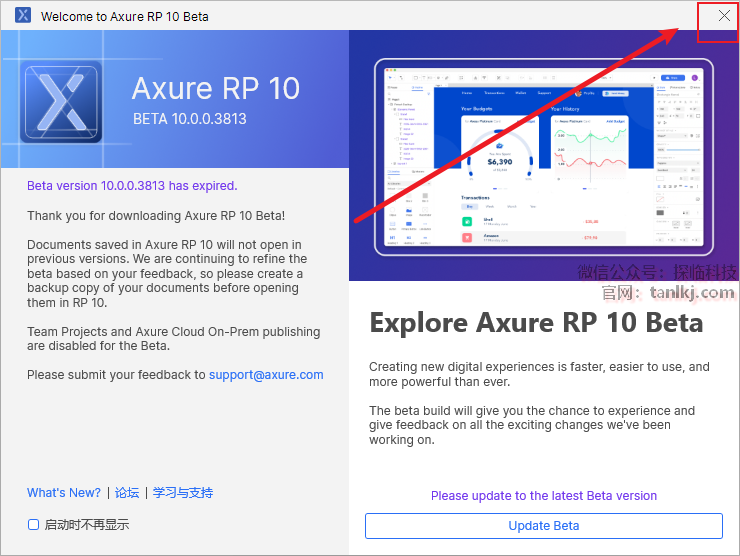Click the red Amazon transaction icon in preview
Screen dimensions: 740x556
pos(466,237)
